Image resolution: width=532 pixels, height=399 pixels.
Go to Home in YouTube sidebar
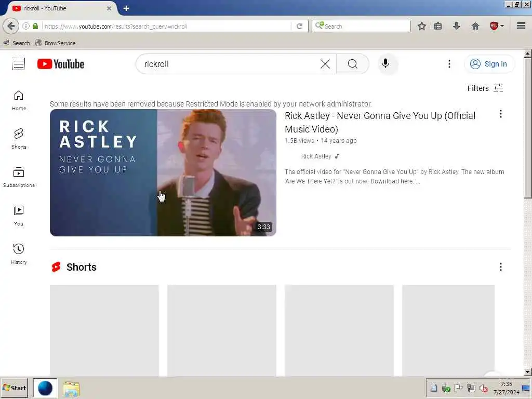pos(19,100)
